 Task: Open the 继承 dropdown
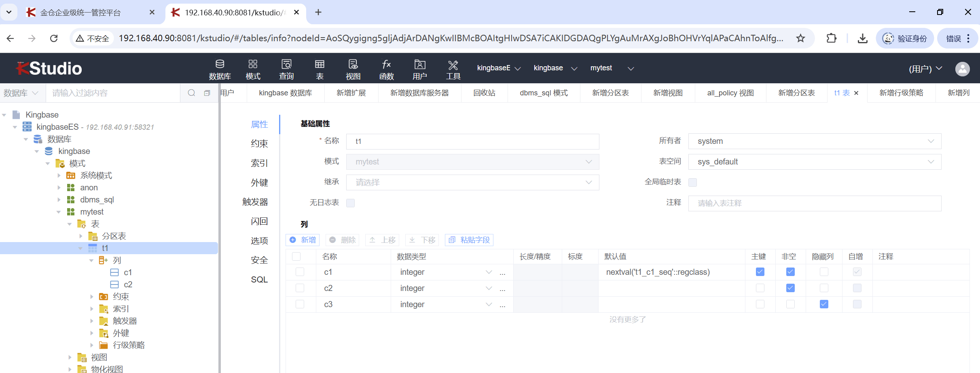tap(472, 183)
